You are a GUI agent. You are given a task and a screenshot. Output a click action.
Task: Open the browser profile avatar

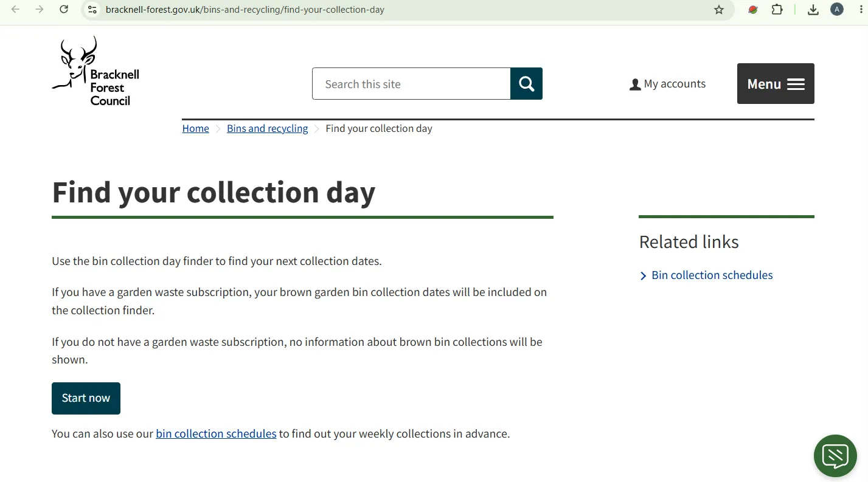click(x=837, y=10)
